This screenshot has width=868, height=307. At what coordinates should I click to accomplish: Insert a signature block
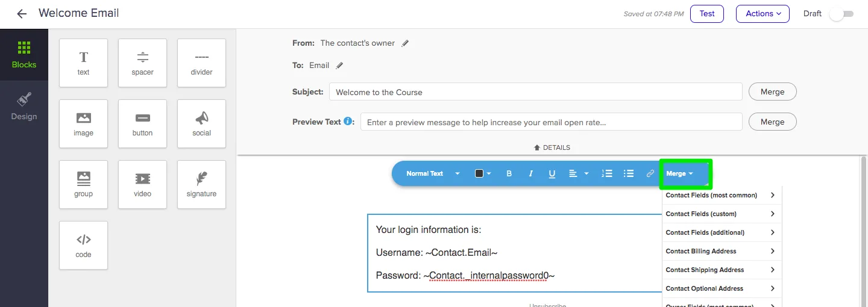[x=201, y=184]
